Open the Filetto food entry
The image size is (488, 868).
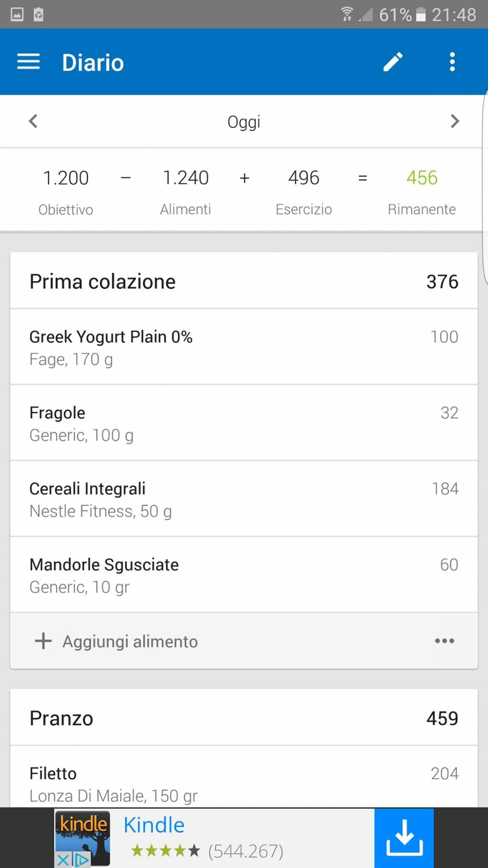(244, 783)
